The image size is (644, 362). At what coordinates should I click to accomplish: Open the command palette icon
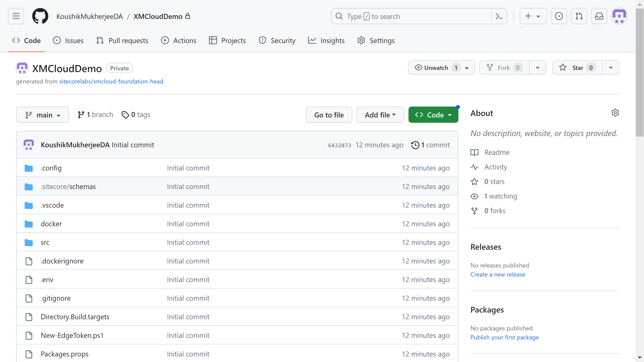(499, 16)
